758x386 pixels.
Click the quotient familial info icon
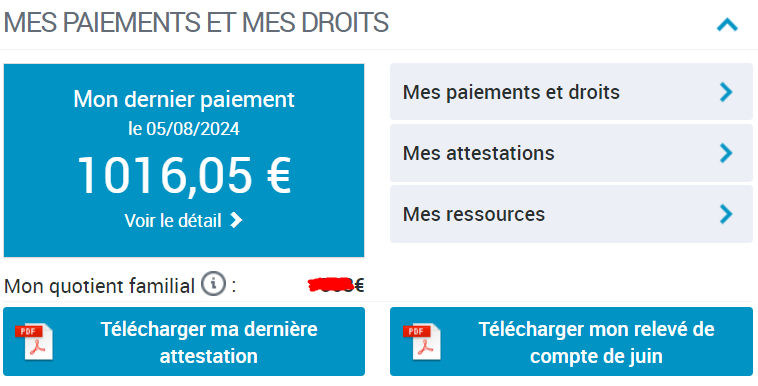pos(213,284)
